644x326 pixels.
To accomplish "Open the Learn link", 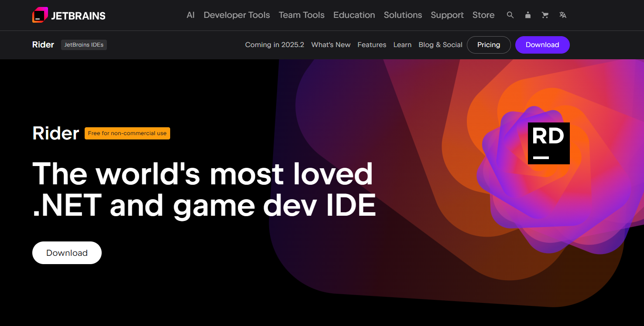I will tap(402, 45).
